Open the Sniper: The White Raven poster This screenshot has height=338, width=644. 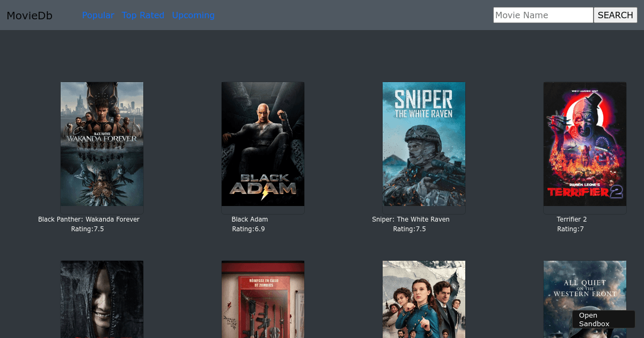424,144
